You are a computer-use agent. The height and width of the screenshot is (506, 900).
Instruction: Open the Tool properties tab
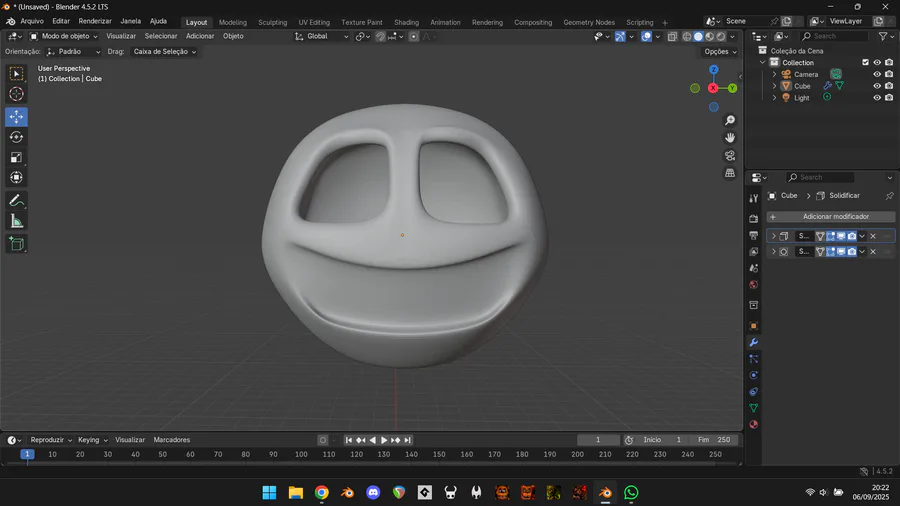[754, 198]
